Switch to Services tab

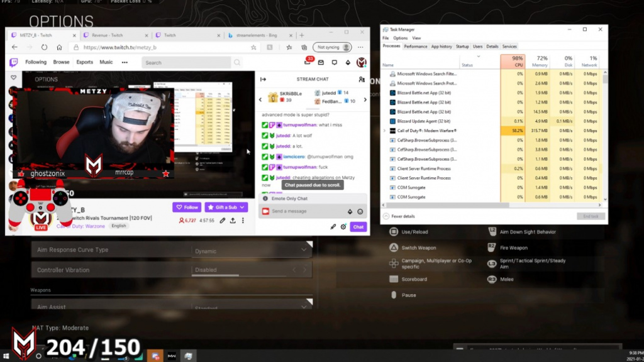pyautogui.click(x=509, y=47)
